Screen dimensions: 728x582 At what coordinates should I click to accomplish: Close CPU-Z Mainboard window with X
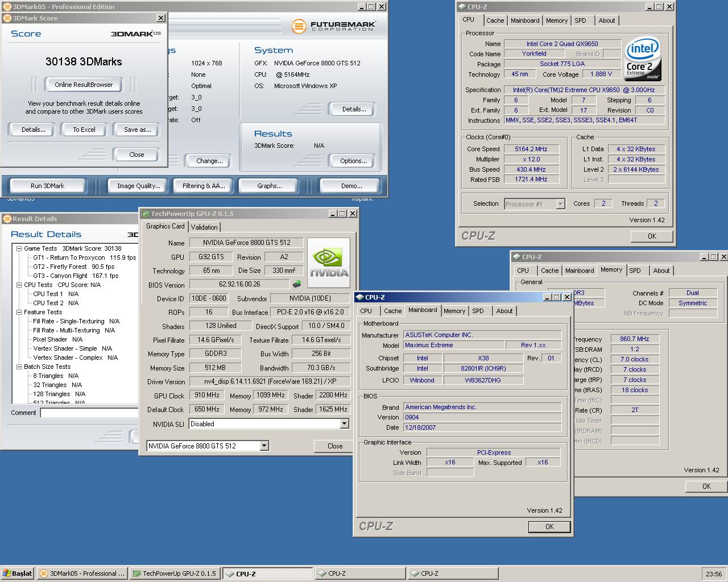click(x=567, y=297)
